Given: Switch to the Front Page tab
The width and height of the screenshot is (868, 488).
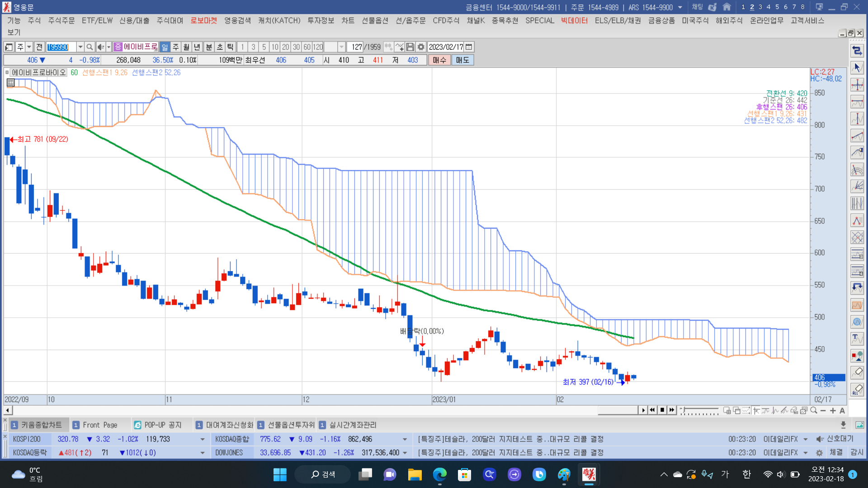Looking at the screenshot, I should pyautogui.click(x=99, y=425).
